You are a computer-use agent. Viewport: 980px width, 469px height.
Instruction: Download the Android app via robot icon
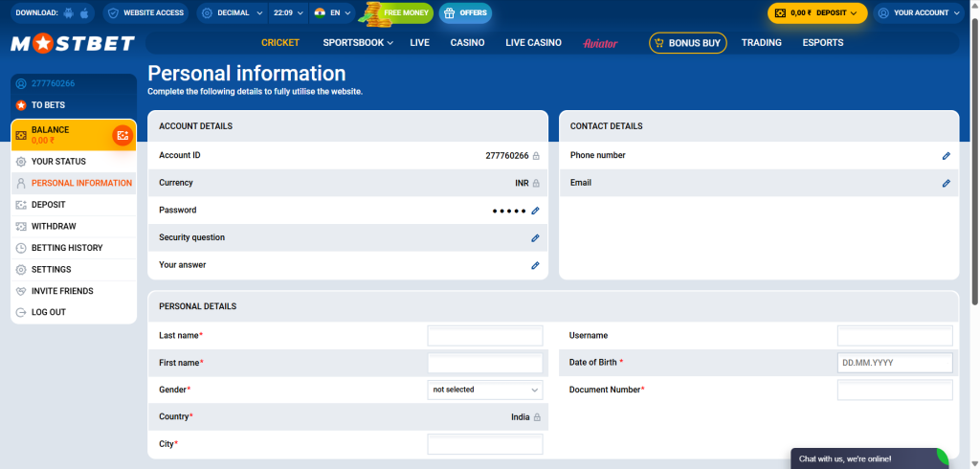click(x=69, y=12)
